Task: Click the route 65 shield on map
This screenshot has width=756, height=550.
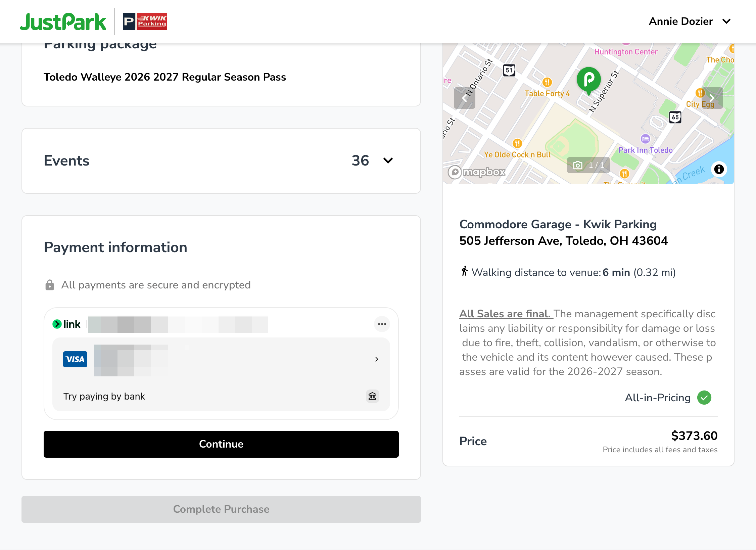Action: 675,118
